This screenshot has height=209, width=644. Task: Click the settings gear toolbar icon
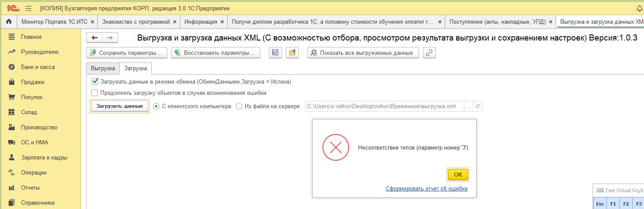pyautogui.click(x=275, y=53)
